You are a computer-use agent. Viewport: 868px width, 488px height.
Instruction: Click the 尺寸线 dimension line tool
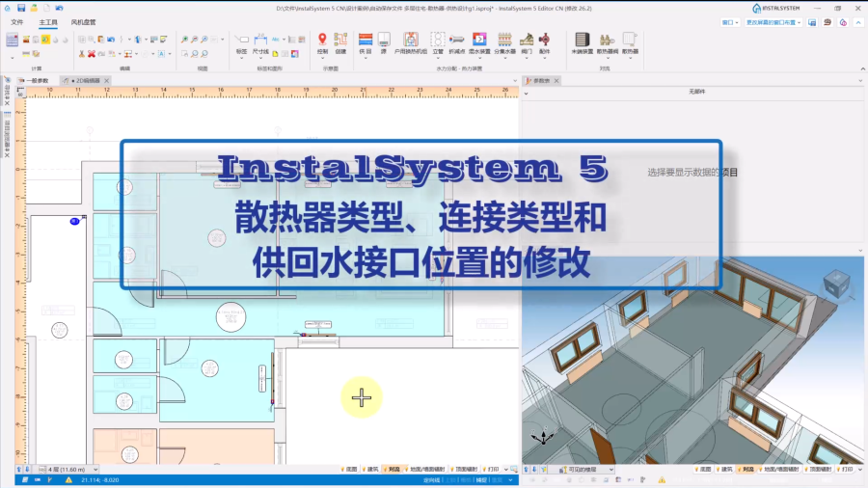pos(260,44)
